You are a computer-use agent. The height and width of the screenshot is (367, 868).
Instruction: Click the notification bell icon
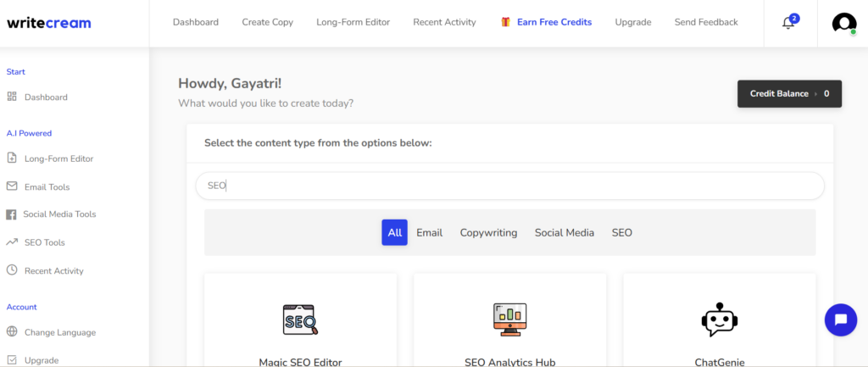click(788, 23)
